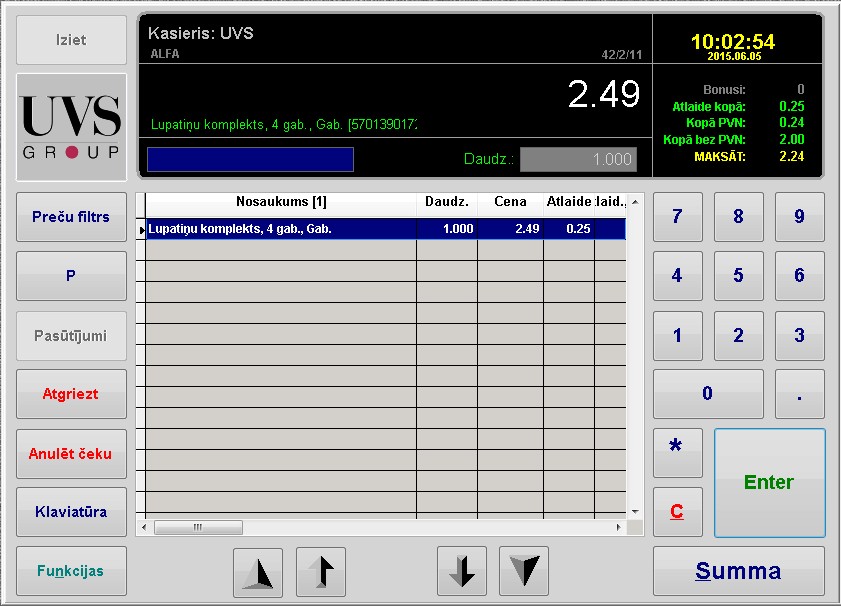Click the receipt number 42/2/11
Viewport: 841px width, 606px height.
(622, 55)
